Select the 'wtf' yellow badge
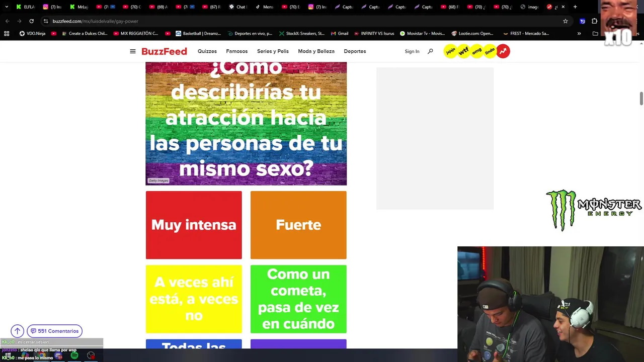Image resolution: width=644 pixels, height=362 pixels. tap(463, 51)
